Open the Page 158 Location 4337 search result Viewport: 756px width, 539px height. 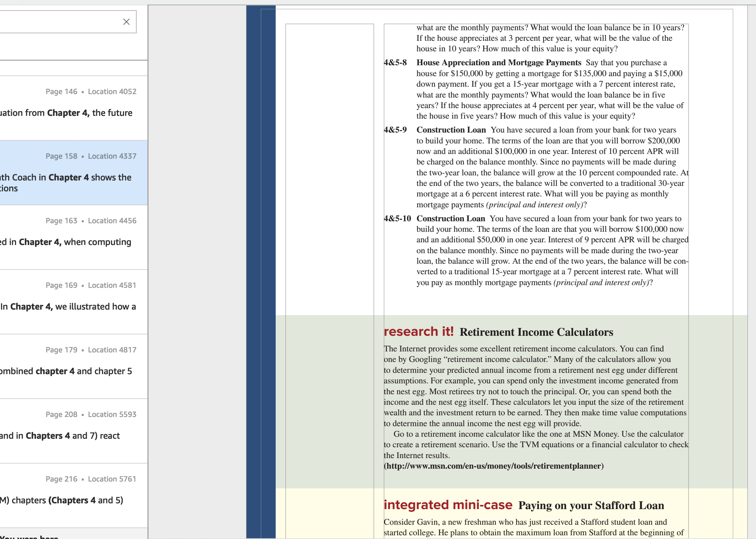(74, 173)
